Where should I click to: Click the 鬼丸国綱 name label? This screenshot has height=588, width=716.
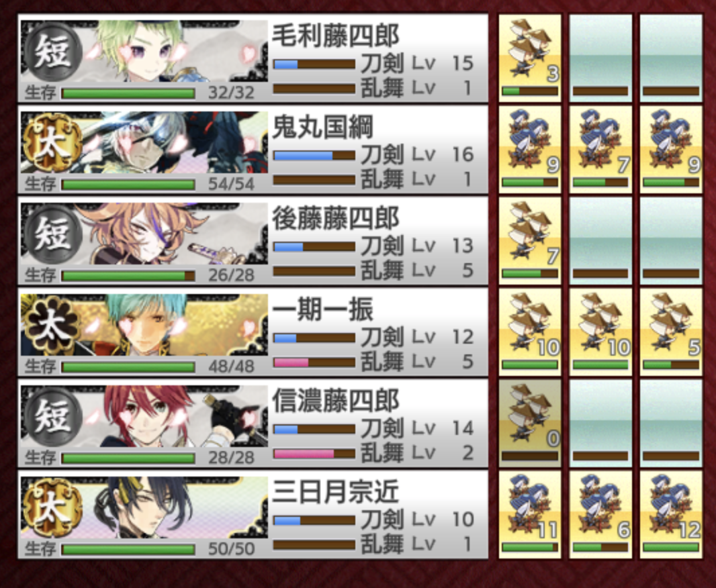click(x=322, y=126)
